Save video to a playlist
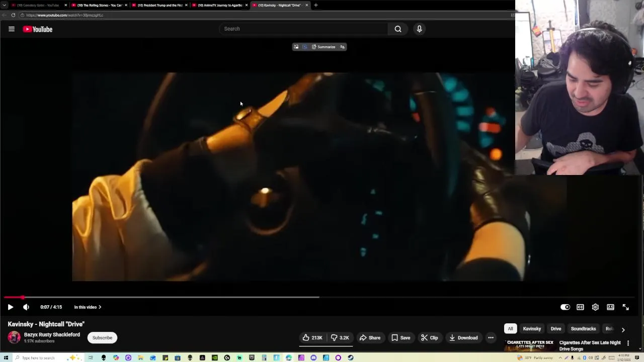This screenshot has height=362, width=644. click(x=401, y=337)
